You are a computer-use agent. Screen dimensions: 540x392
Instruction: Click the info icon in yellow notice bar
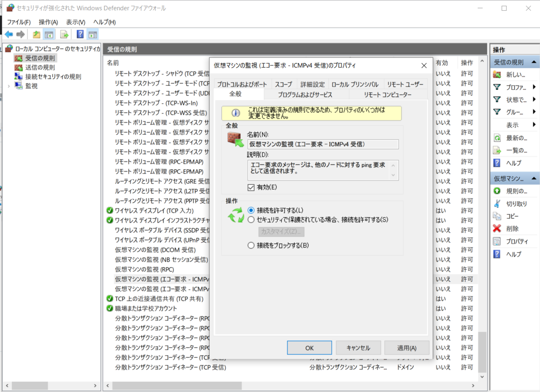pyautogui.click(x=236, y=113)
